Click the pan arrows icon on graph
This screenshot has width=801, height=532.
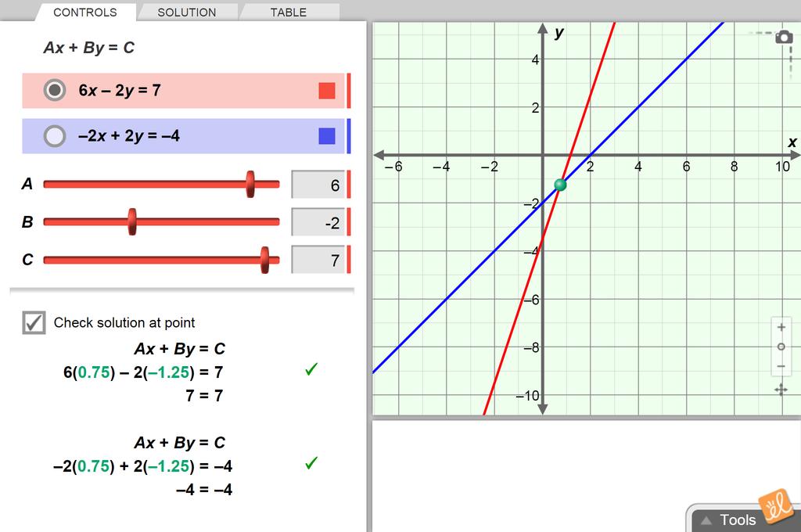click(781, 390)
